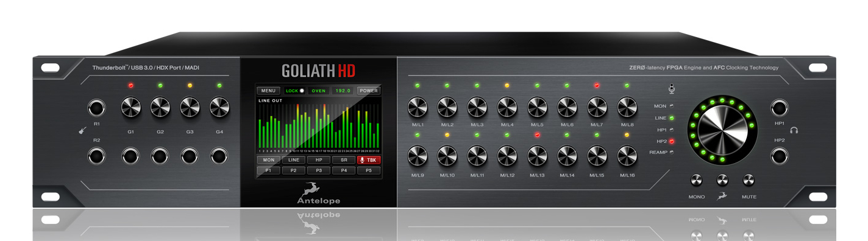868x241 pixels.
Task: Recall preset P5
Action: click(x=369, y=170)
